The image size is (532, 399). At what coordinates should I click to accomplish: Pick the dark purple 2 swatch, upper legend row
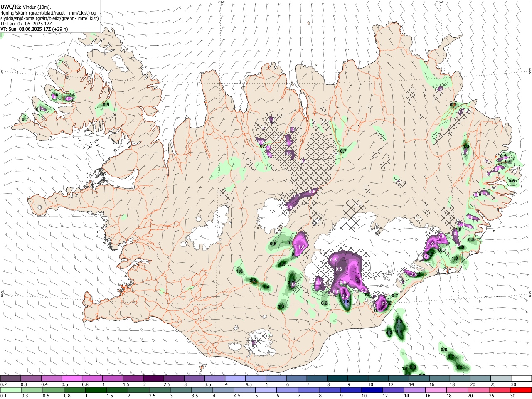[x=153, y=379]
